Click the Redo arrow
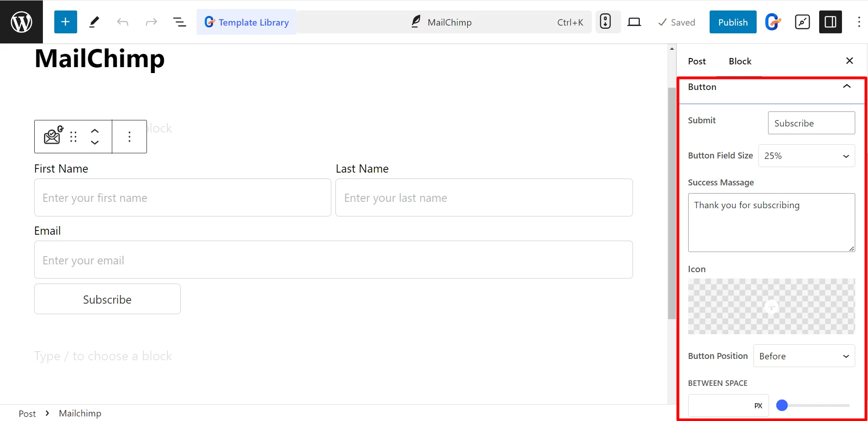The width and height of the screenshot is (868, 421). click(x=151, y=22)
